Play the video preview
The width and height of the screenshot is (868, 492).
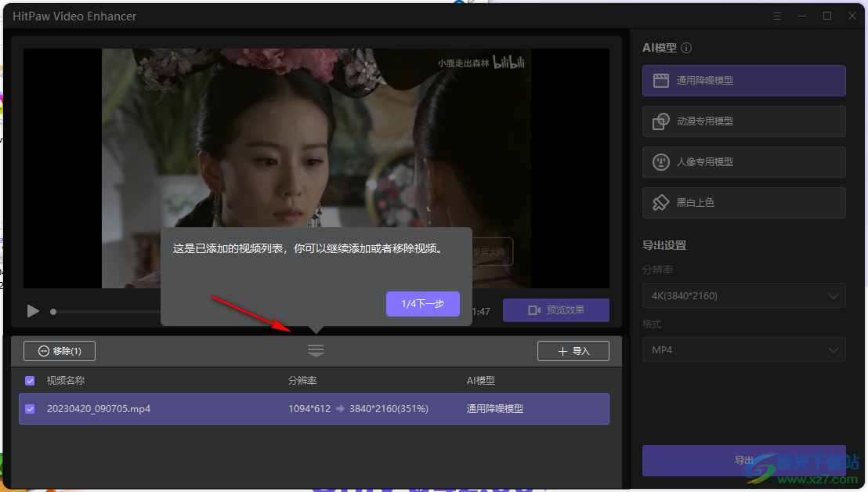point(33,311)
